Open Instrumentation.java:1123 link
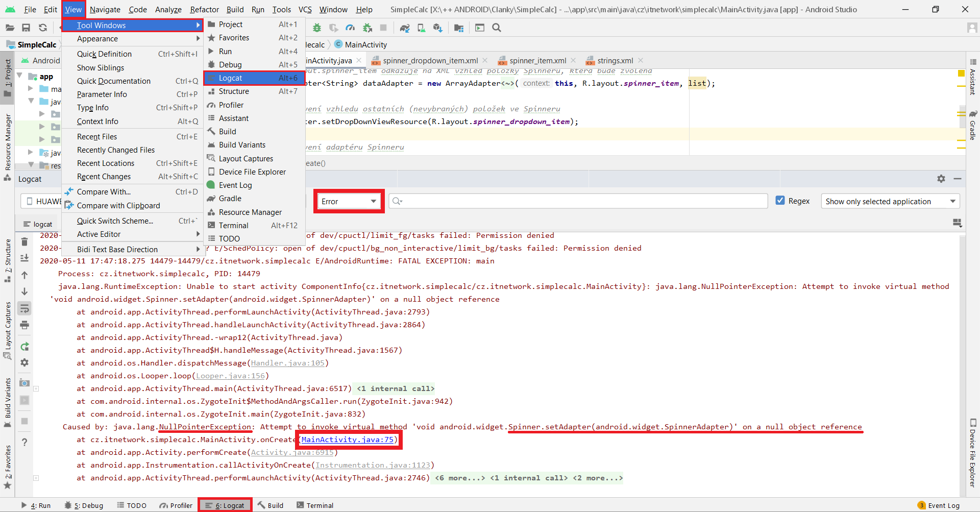The height and width of the screenshot is (512, 980). click(x=373, y=465)
